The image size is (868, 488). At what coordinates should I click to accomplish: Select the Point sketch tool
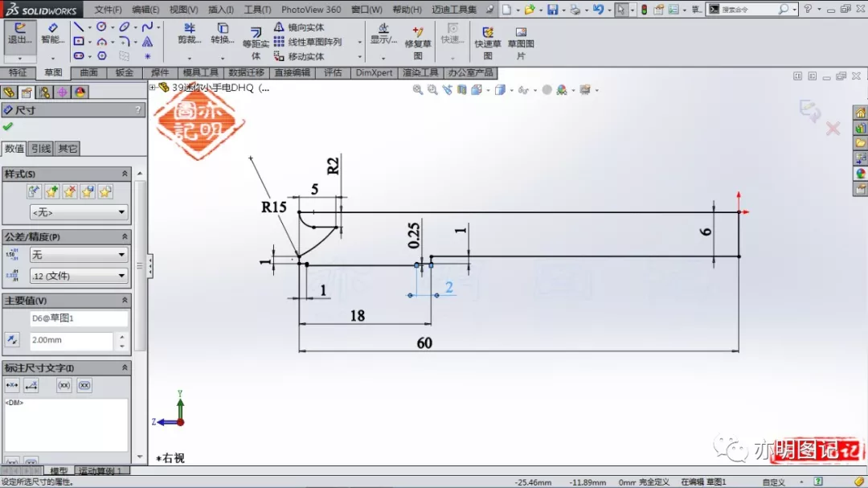(147, 56)
